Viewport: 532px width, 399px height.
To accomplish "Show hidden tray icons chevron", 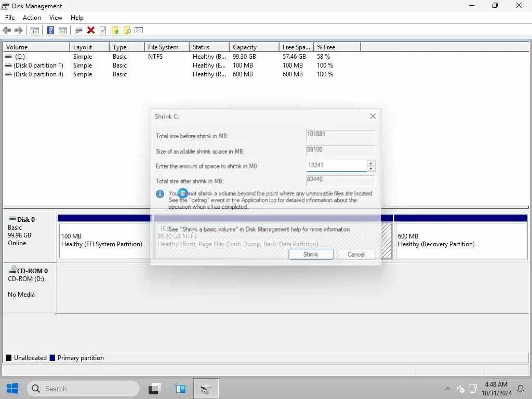I will pyautogui.click(x=447, y=389).
